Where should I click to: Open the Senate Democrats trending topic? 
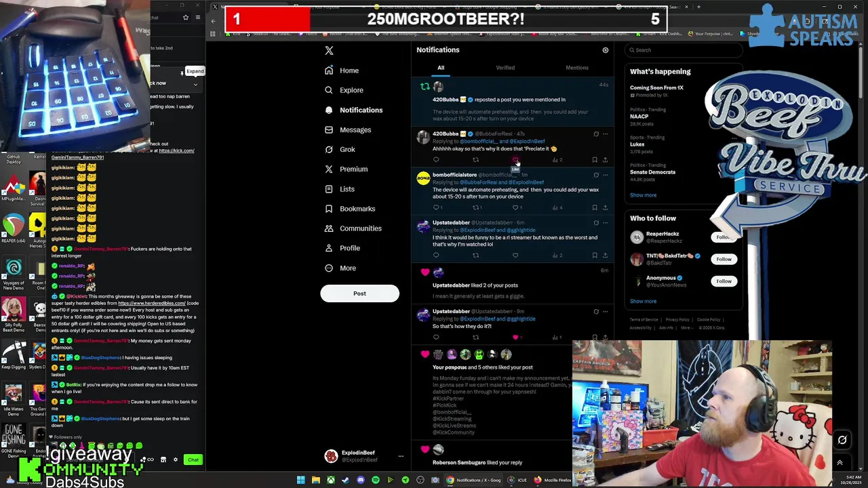652,172
